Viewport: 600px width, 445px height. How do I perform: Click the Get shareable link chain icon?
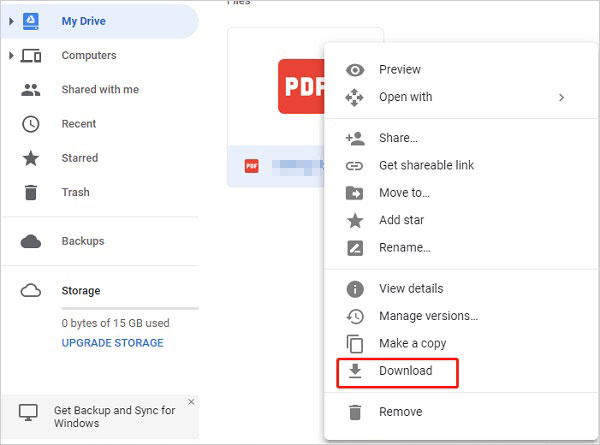(x=354, y=166)
